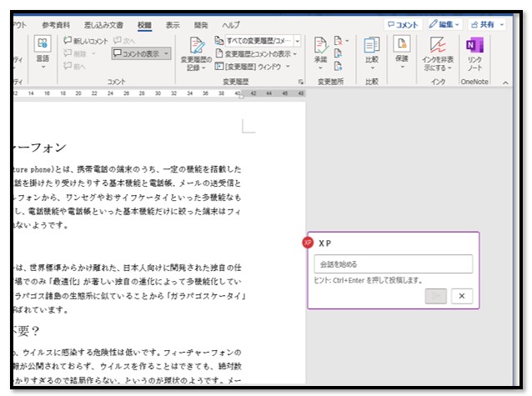
Task: Click 新しいコメント (New Comment)
Action: [x=86, y=41]
